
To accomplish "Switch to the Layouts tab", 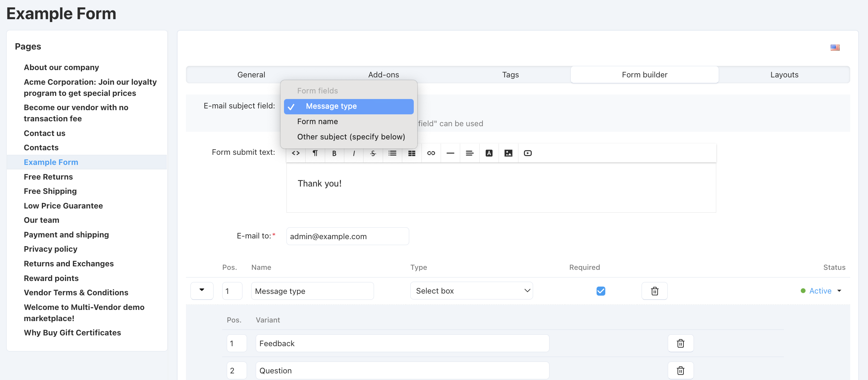I will click(x=784, y=75).
